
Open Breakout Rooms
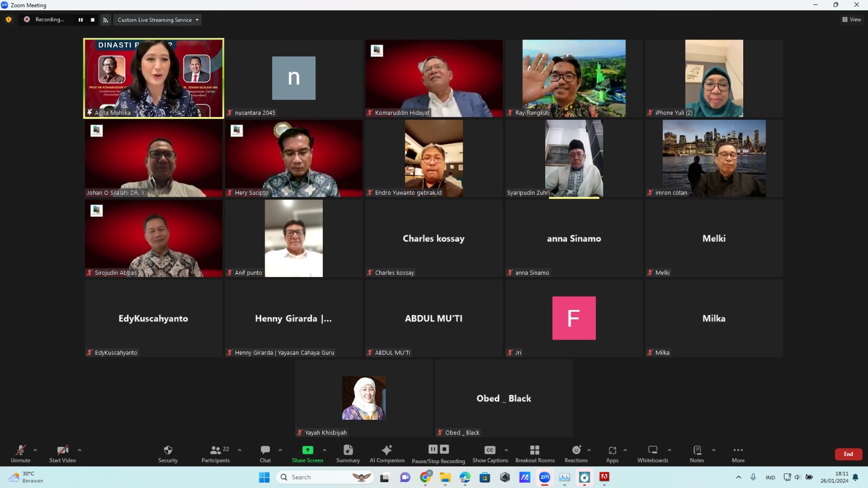534,453
